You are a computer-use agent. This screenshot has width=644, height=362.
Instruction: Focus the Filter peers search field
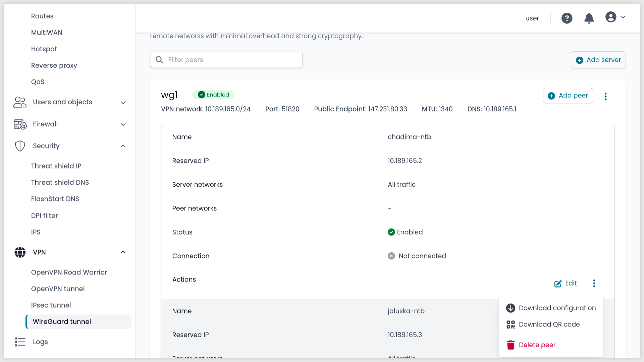click(231, 60)
